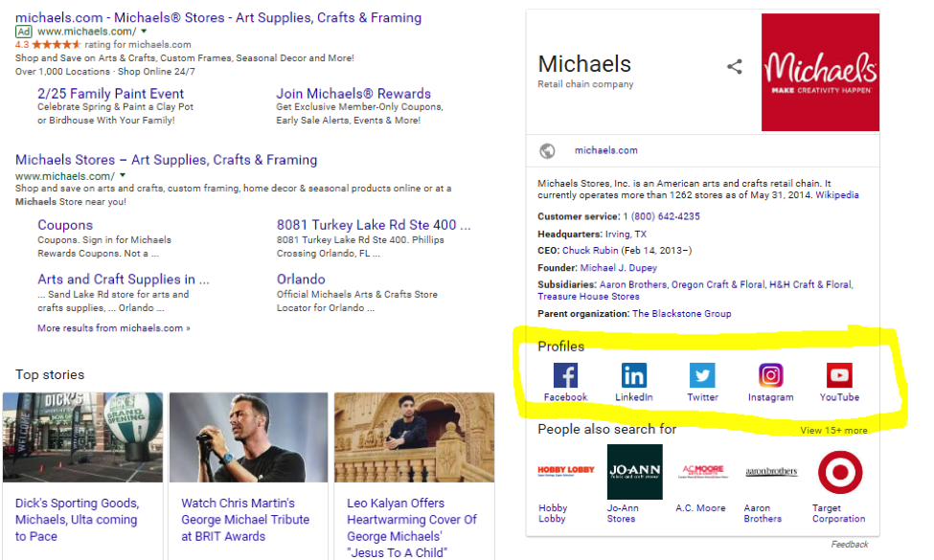Screen dimensions: 934x560
Task: Open Dick's Sporting Goods, Michaels, Ulta headline
Action: (78, 520)
